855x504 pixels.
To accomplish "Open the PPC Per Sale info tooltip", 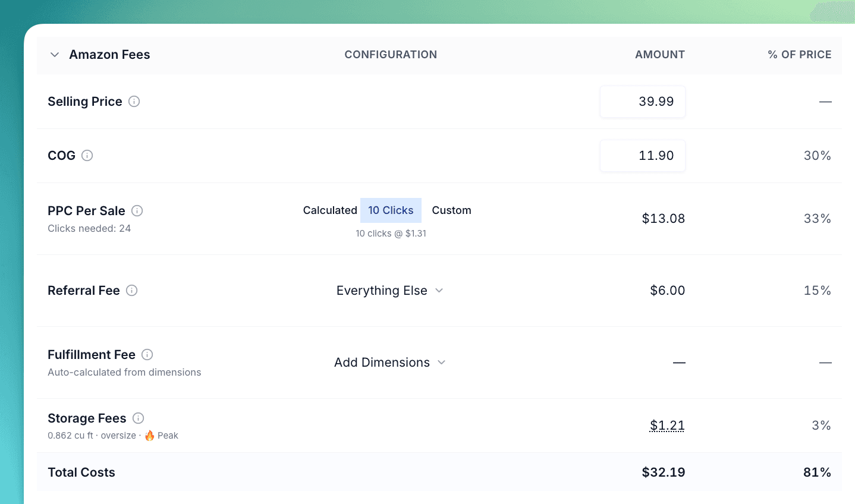I will [137, 211].
